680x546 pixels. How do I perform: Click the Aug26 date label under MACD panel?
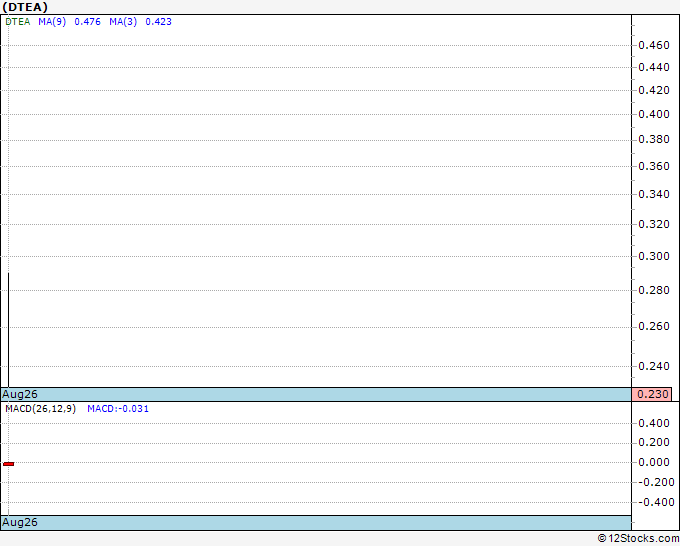(20, 522)
